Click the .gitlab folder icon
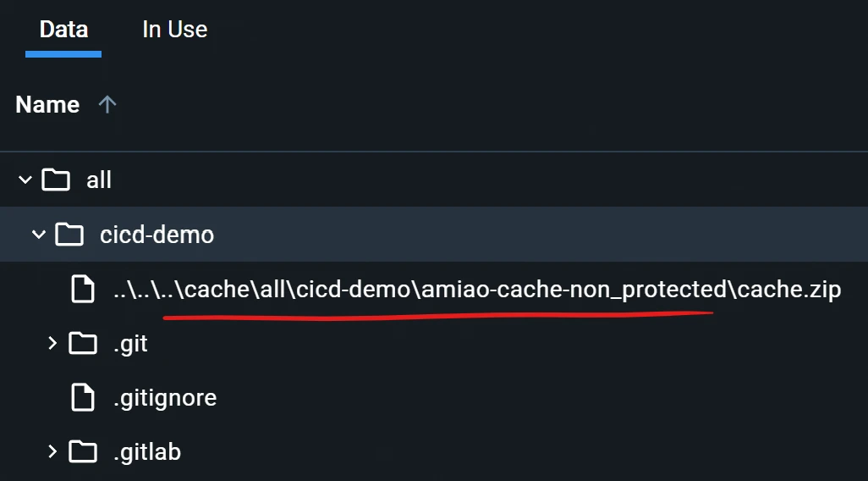Screen dimensions: 868x481 point(83,451)
